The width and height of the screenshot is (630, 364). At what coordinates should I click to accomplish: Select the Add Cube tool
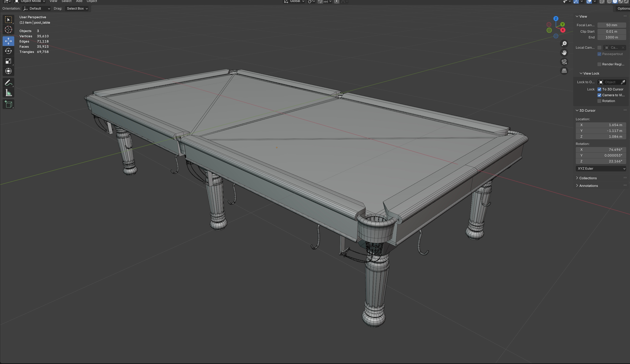coord(8,104)
